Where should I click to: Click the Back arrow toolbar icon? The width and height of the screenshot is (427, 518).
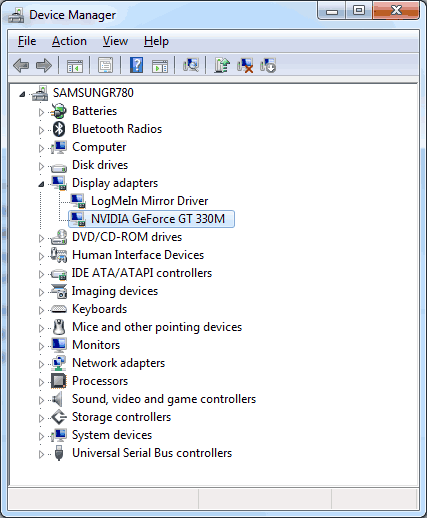point(21,65)
